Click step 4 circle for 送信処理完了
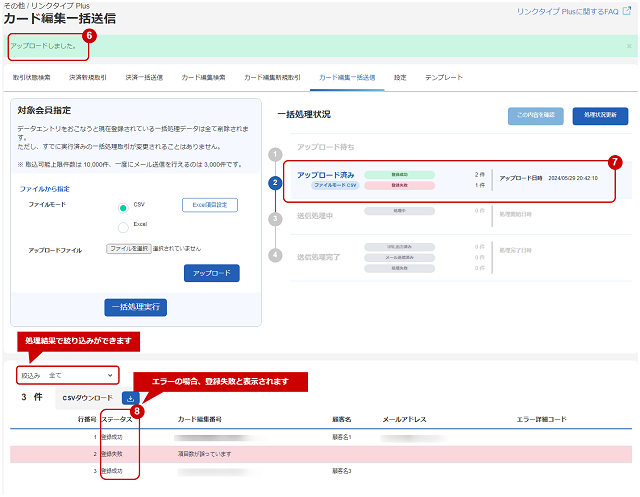This screenshot has height=497, width=640. coord(276,255)
